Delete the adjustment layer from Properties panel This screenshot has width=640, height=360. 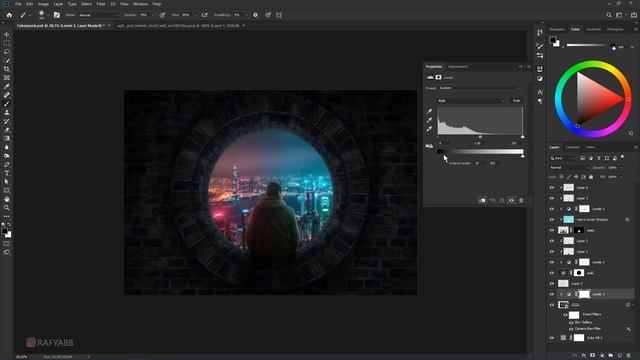(x=521, y=200)
